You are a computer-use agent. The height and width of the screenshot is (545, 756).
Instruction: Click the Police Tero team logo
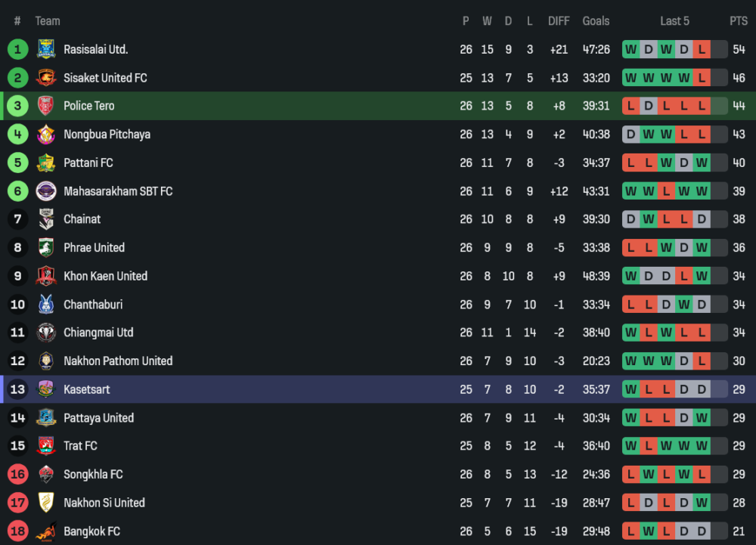click(46, 106)
